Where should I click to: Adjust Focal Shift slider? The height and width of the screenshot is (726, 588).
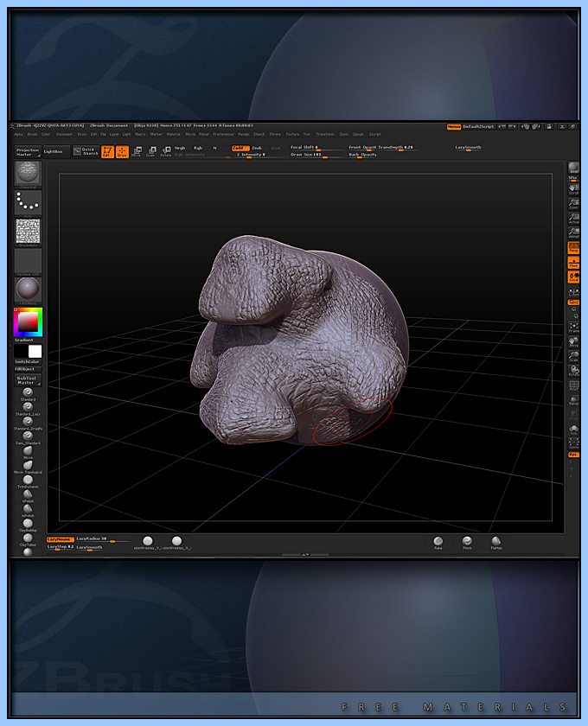tap(316, 148)
